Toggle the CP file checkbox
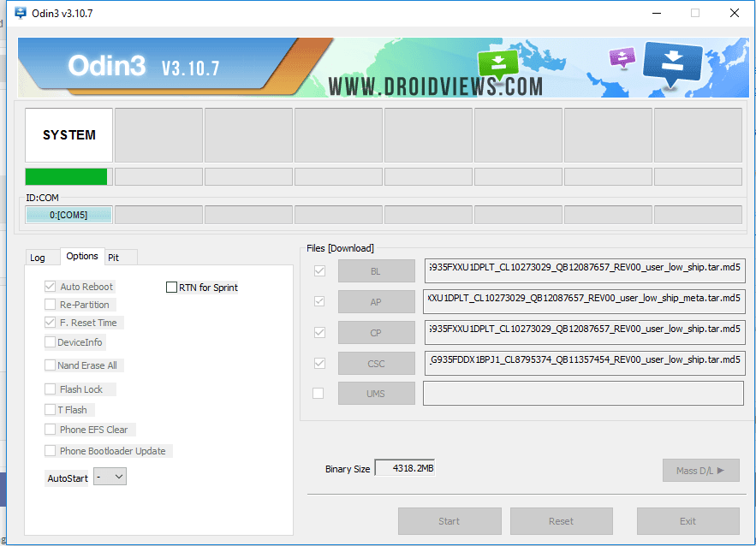Image resolution: width=756 pixels, height=546 pixels. tap(319, 332)
